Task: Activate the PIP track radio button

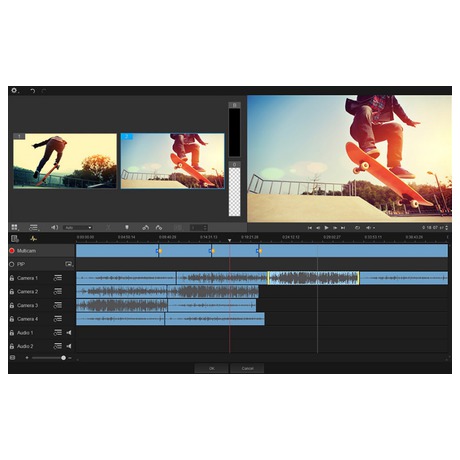Action: tap(12, 264)
